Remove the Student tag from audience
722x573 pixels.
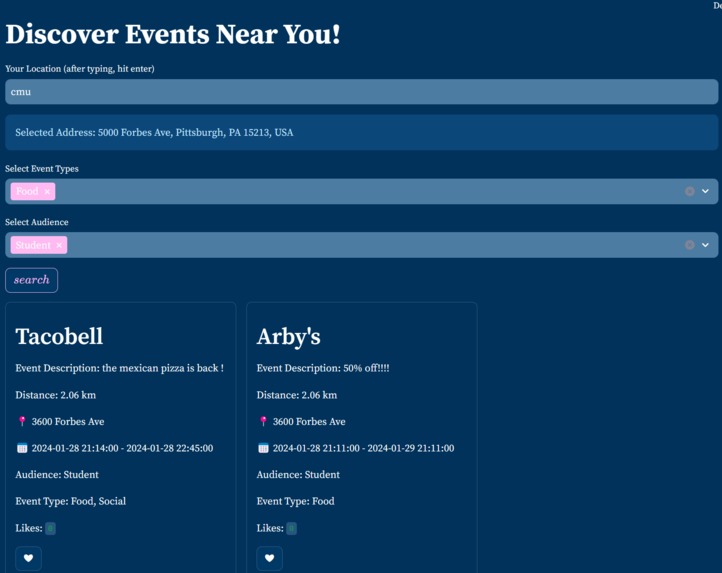(59, 245)
